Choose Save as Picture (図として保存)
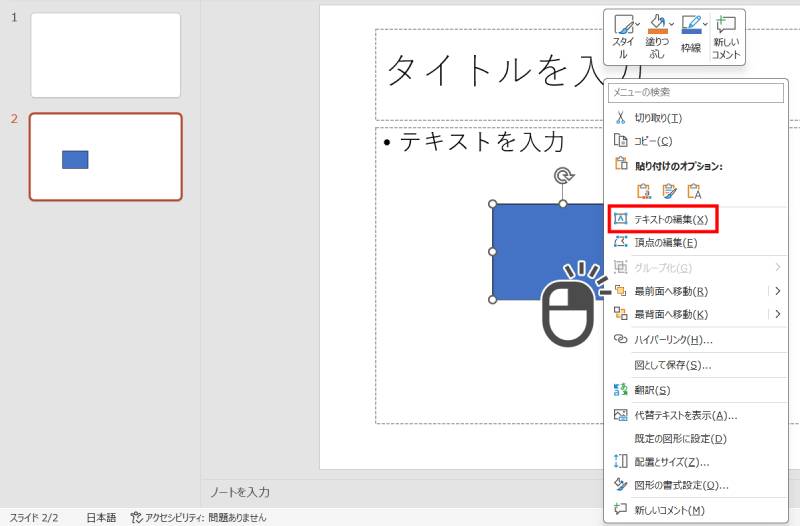Screen dimensions: 800x526 (x=696, y=365)
